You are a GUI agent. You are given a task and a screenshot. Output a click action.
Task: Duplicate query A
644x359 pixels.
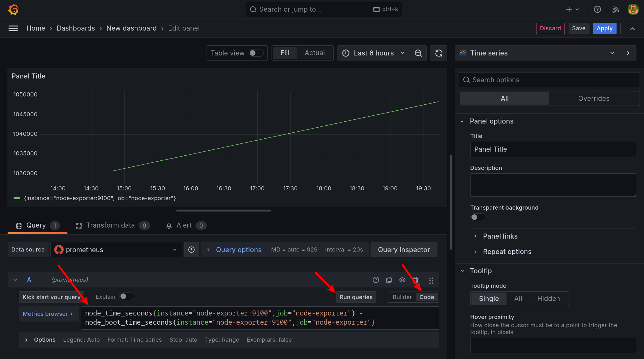pos(389,280)
